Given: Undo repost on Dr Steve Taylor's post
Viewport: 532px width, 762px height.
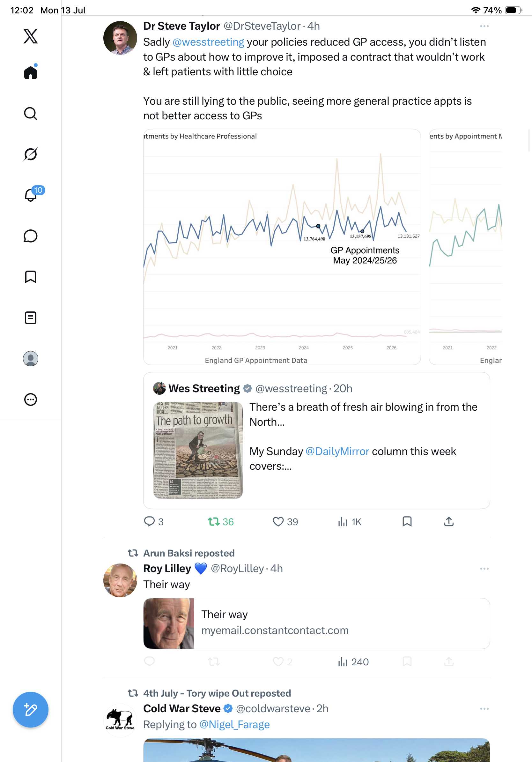Looking at the screenshot, I should pyautogui.click(x=221, y=522).
